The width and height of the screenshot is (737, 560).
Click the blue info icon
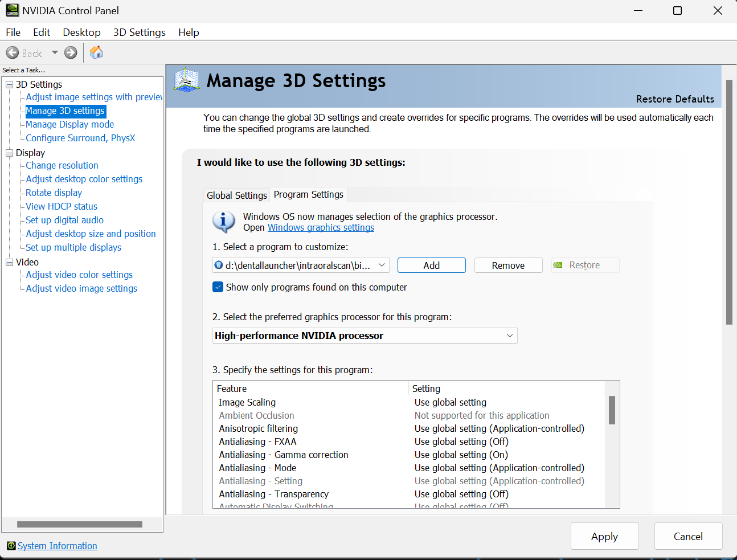click(224, 222)
